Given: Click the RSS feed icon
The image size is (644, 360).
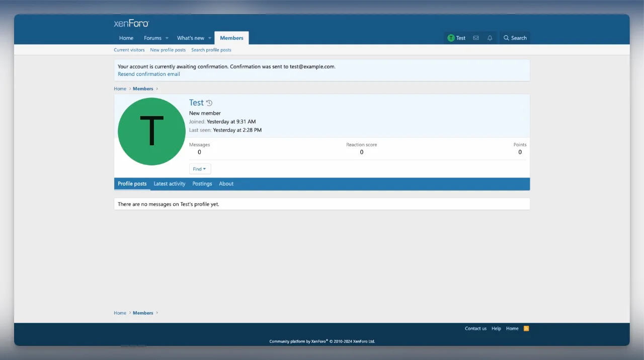Looking at the screenshot, I should (x=526, y=328).
